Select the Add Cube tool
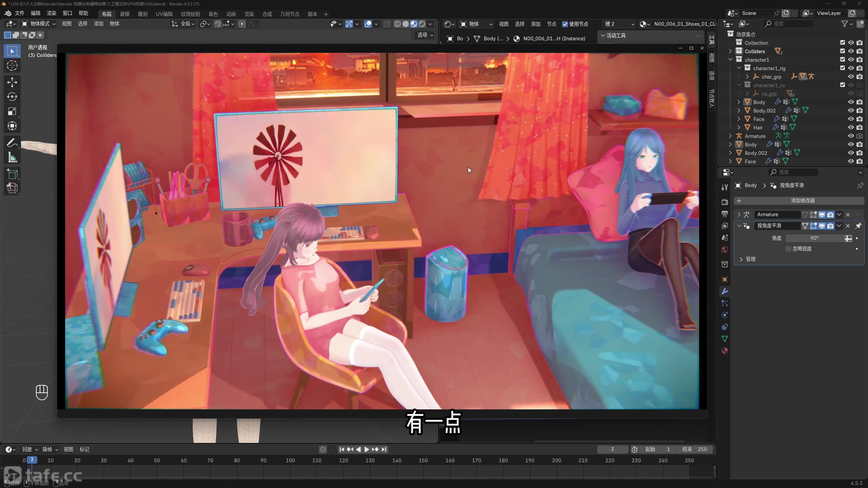 [12, 174]
